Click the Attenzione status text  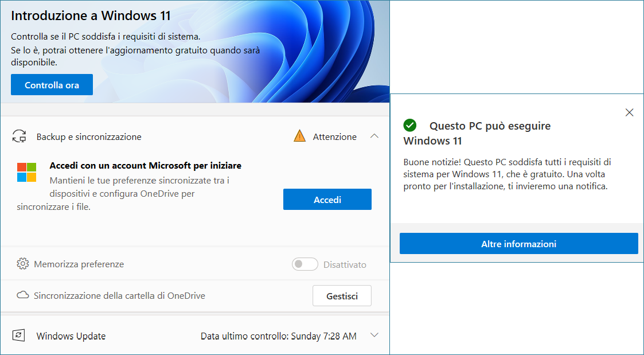tap(335, 137)
